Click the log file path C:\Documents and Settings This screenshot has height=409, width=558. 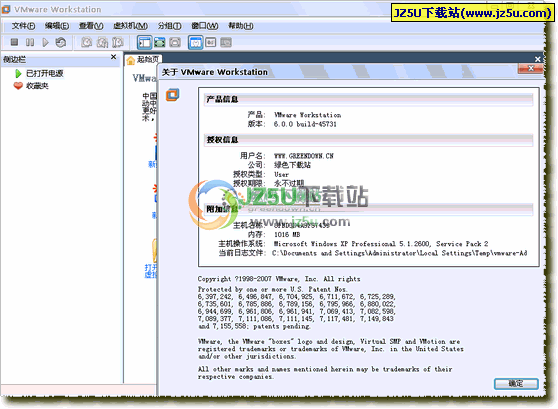pos(400,253)
